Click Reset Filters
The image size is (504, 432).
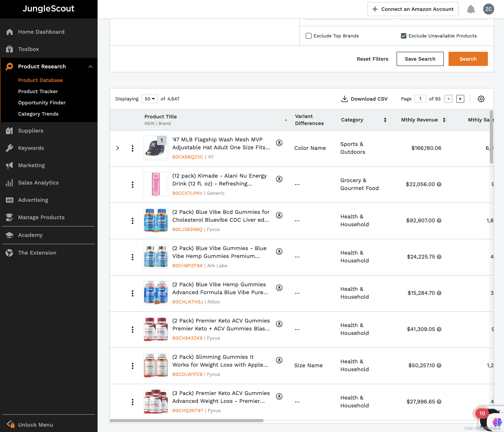372,59
